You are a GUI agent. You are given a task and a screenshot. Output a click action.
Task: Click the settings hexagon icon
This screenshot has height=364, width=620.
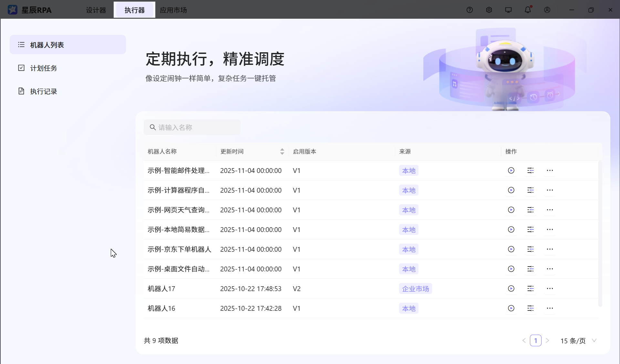click(489, 10)
